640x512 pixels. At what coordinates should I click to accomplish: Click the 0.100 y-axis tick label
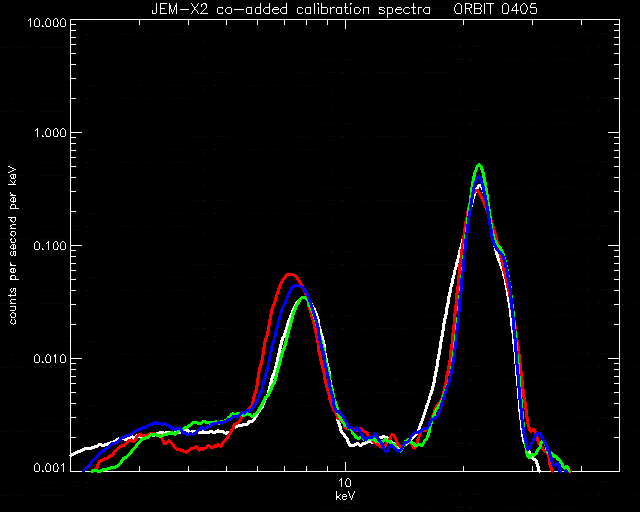[x=50, y=246]
